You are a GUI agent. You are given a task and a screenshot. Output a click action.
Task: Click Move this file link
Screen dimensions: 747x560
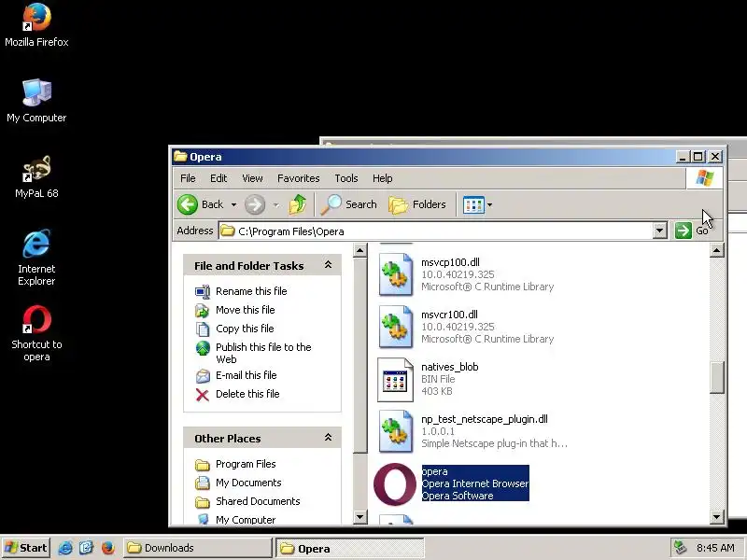246,310
